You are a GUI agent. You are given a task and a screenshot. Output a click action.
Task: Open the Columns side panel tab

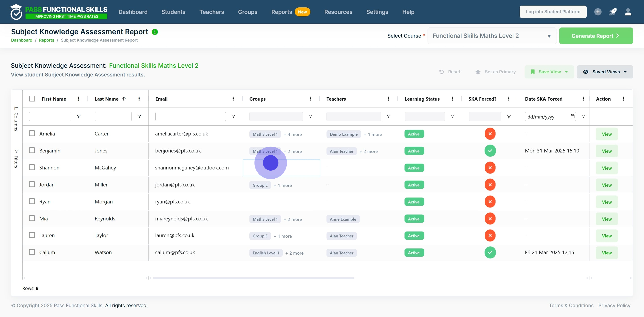[16, 119]
